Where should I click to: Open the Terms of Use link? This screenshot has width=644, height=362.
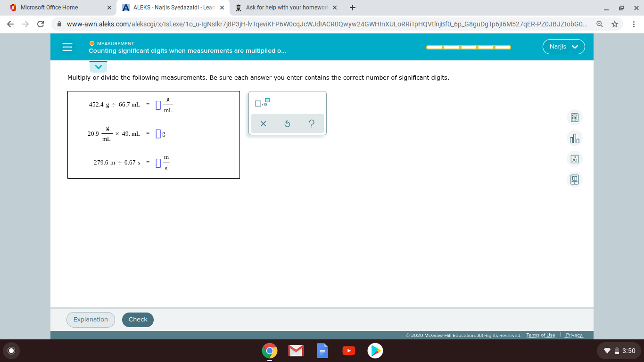[540, 335]
